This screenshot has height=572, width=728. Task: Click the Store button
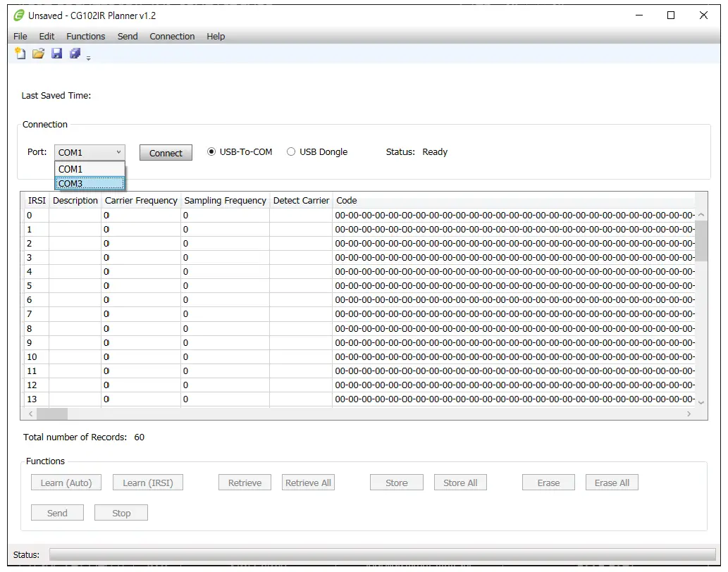(x=397, y=483)
